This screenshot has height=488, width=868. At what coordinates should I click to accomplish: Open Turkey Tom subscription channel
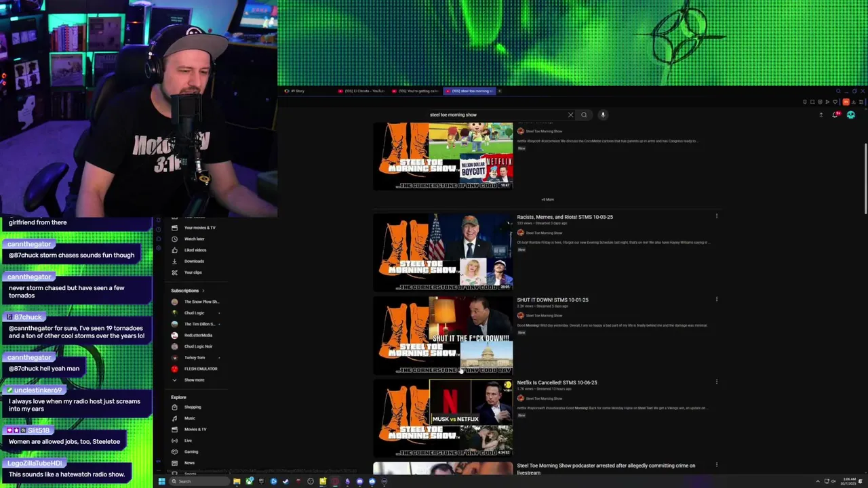point(195,358)
